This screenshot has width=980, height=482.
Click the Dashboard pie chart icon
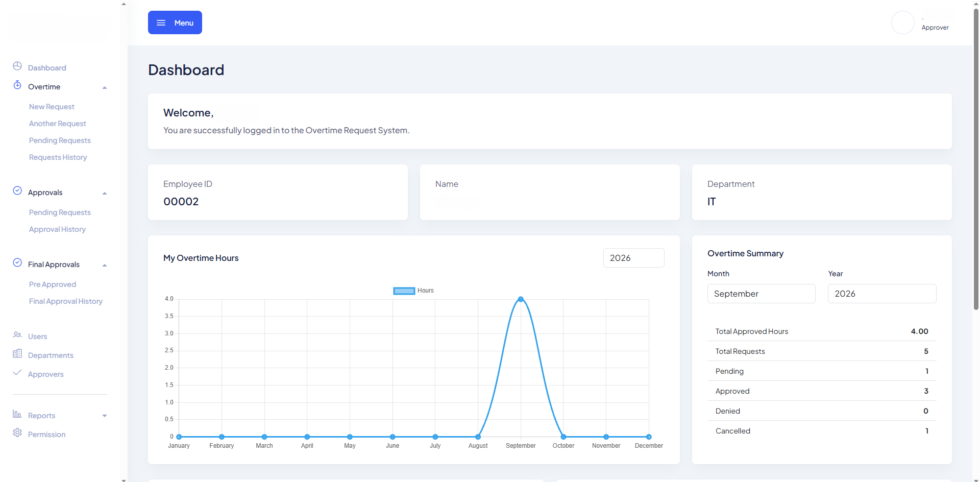(x=17, y=66)
